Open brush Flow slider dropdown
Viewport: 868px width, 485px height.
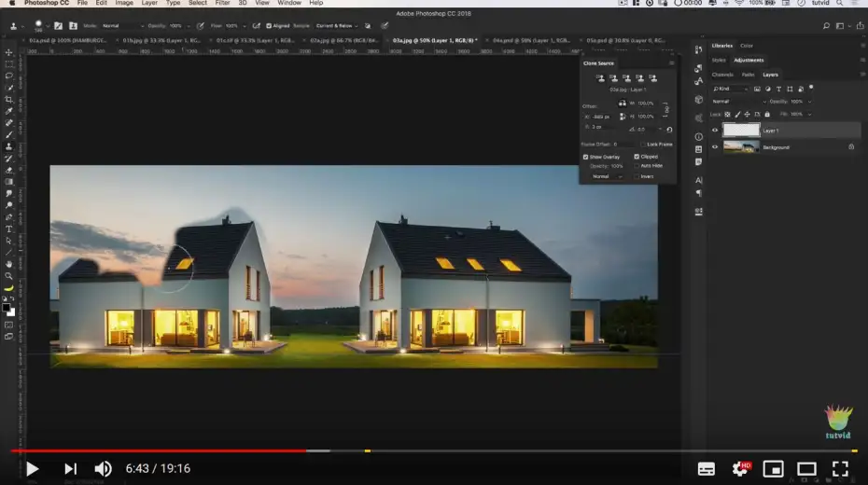(x=245, y=26)
